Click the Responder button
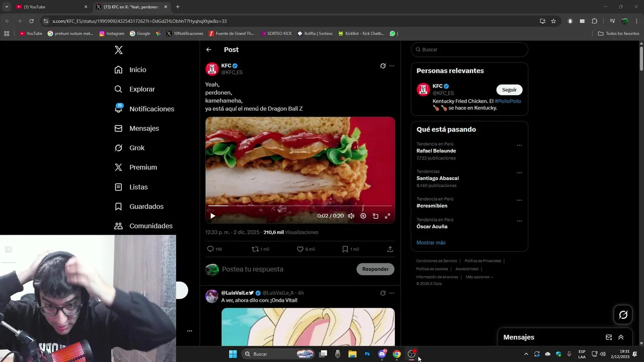Screen dimensions: 644x362 click(375, 269)
